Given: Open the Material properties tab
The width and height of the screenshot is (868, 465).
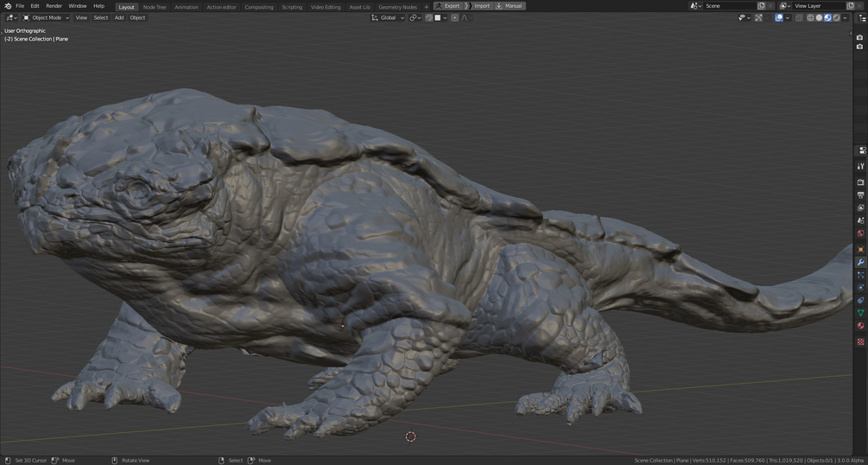Looking at the screenshot, I should 860,325.
